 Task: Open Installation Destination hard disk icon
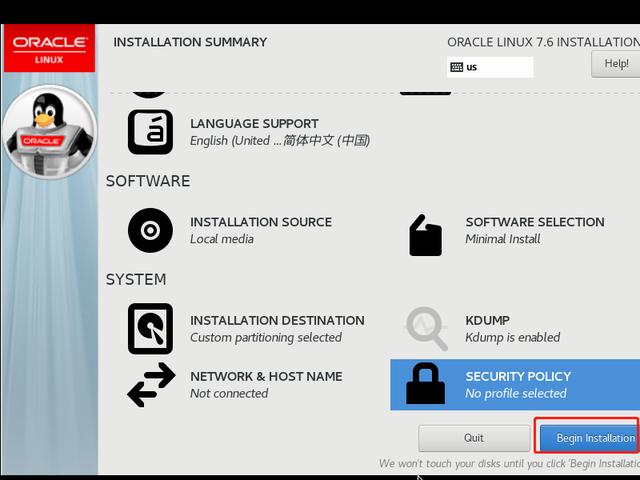click(x=150, y=329)
